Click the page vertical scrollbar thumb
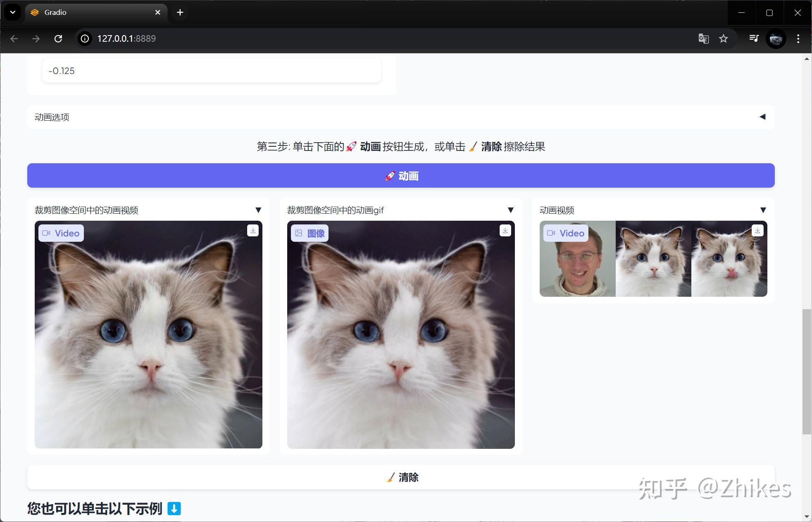 click(807, 371)
